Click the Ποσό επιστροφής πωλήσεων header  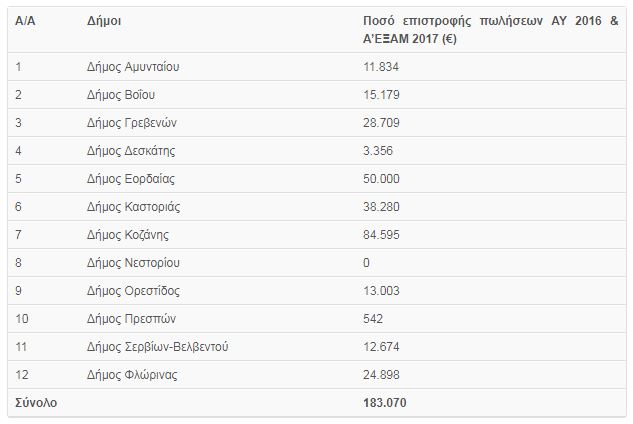490,29
